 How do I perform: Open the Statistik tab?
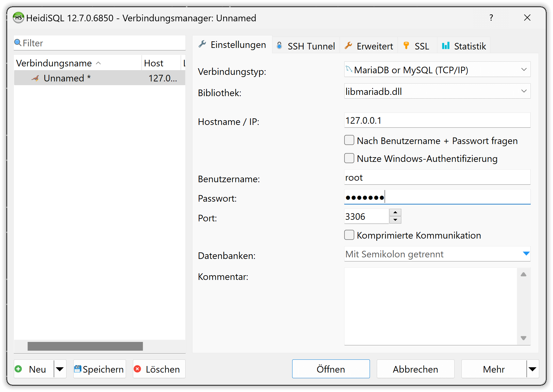pos(464,46)
